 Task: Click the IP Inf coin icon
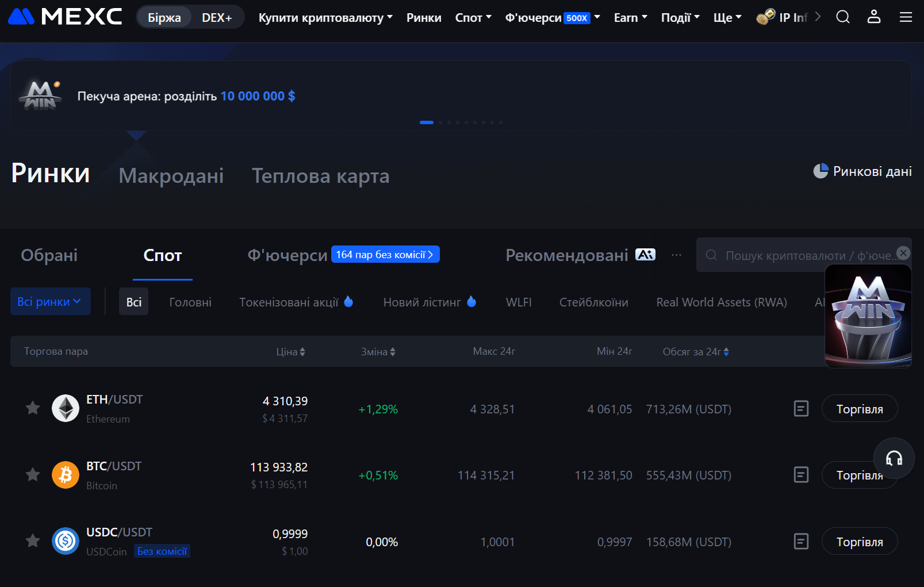click(x=765, y=17)
